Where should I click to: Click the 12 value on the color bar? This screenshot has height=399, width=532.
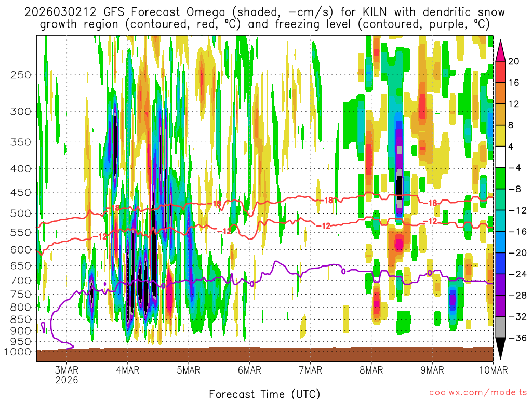(514, 104)
